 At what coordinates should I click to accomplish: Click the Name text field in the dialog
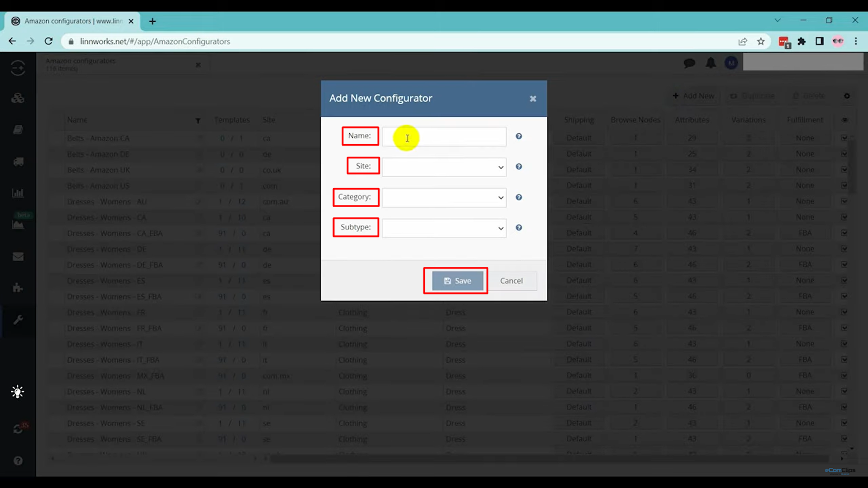pos(444,137)
